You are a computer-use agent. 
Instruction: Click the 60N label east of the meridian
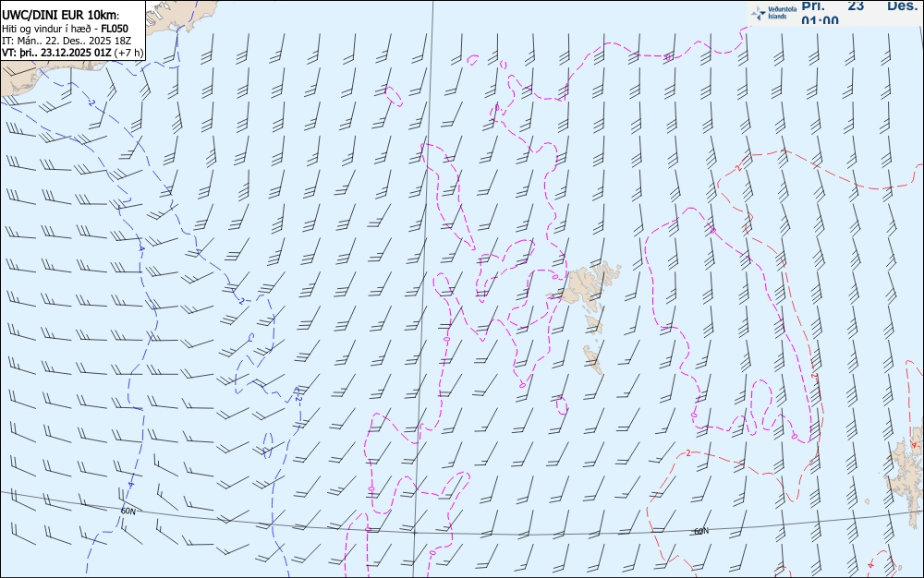701,531
